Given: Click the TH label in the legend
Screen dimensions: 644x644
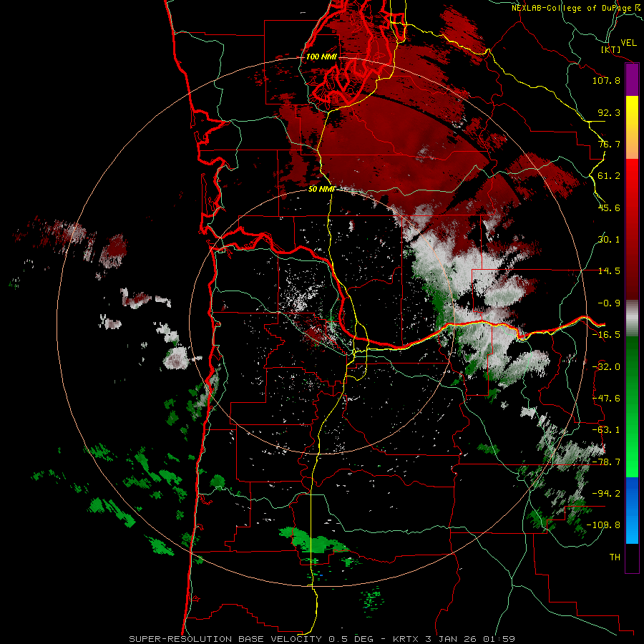Looking at the screenshot, I should pos(615,557).
